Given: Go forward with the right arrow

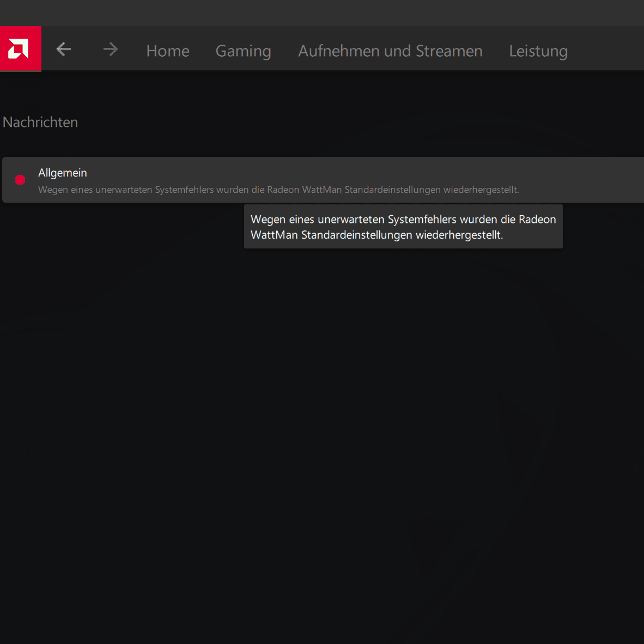Looking at the screenshot, I should click(111, 49).
